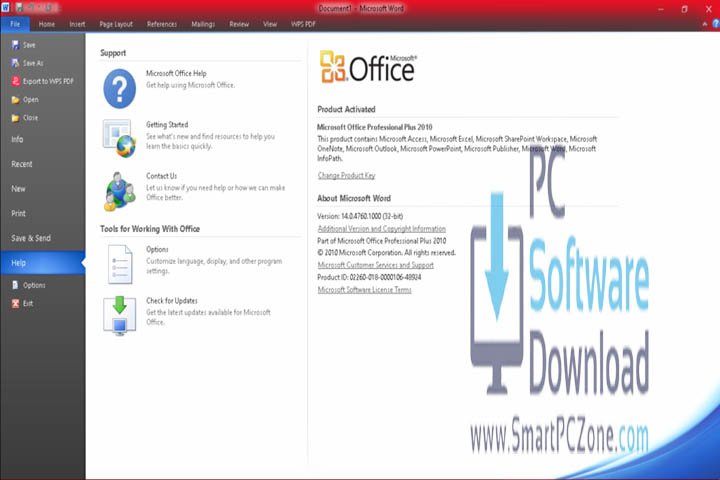This screenshot has height=480, width=720.
Task: Collapse the ribbon with the caret icon
Action: [x=705, y=24]
